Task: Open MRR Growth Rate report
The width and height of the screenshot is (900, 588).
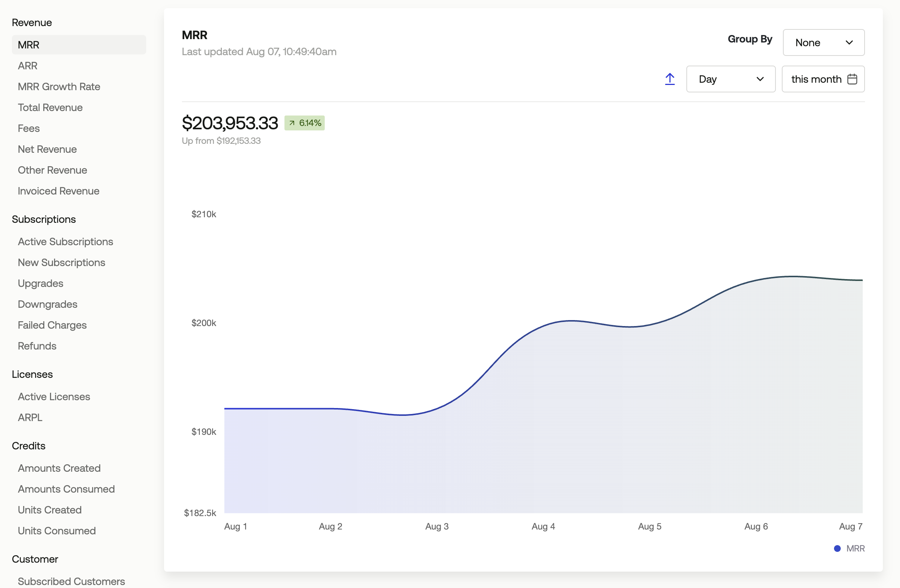Action: coord(59,86)
